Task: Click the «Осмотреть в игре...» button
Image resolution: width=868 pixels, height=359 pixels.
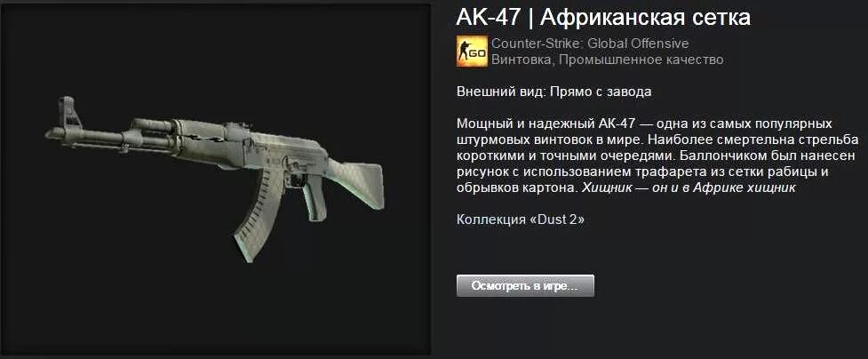Action: [x=525, y=286]
